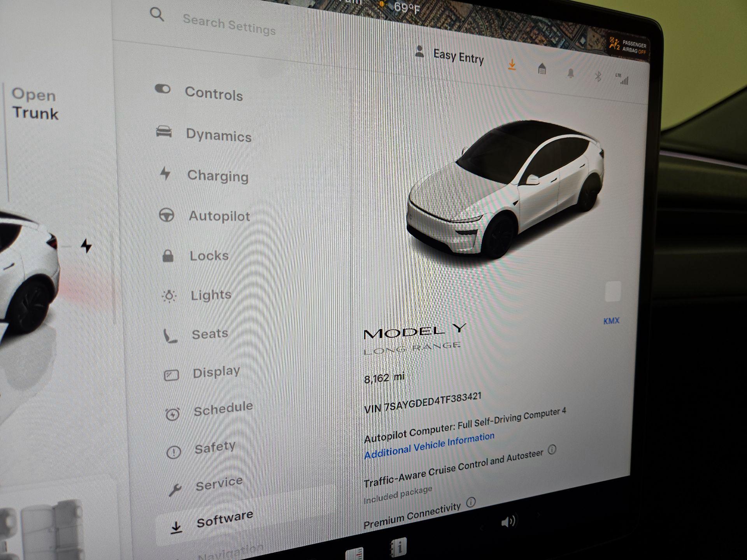Tap the orange software update download icon
Viewport: 747px width, 560px height.
coord(512,65)
